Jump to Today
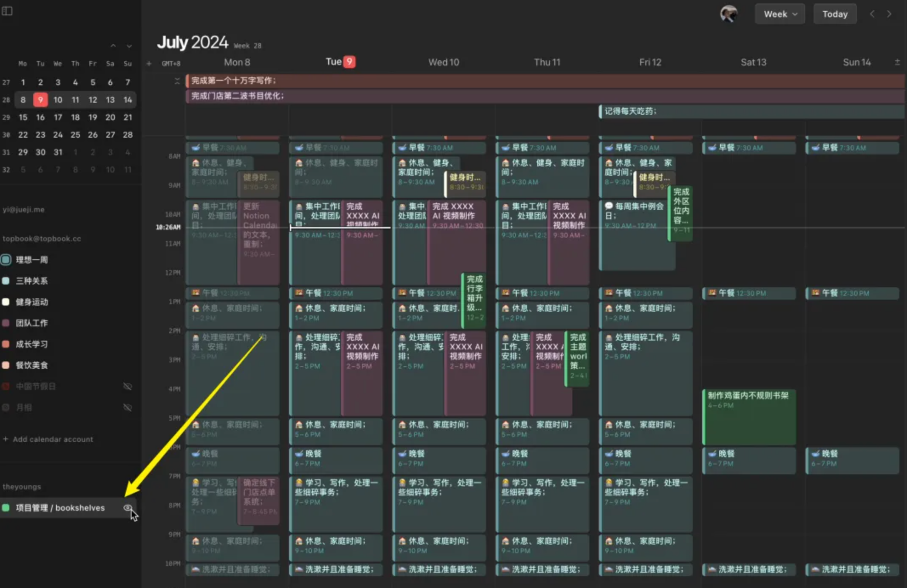The height and width of the screenshot is (588, 907). (x=835, y=14)
